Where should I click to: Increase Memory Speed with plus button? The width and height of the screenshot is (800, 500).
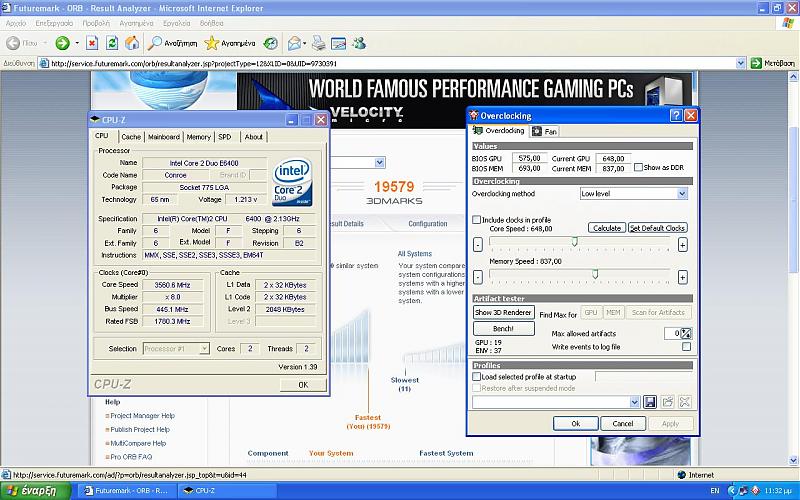tap(682, 278)
